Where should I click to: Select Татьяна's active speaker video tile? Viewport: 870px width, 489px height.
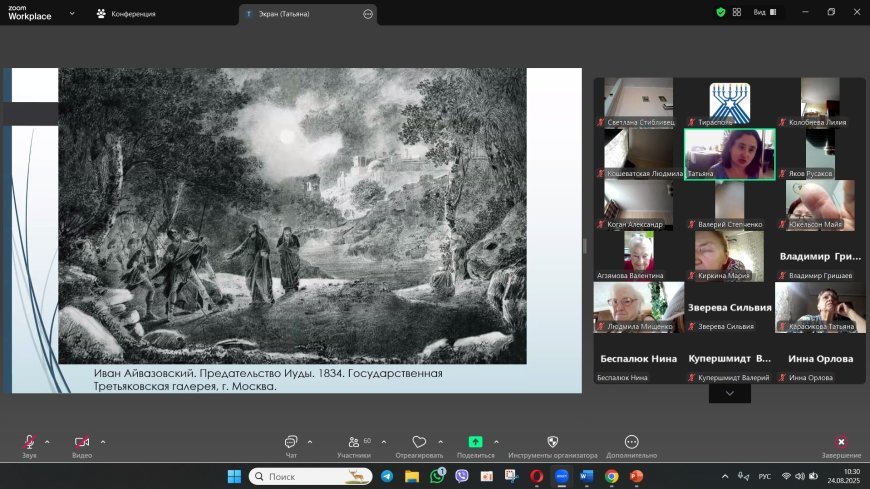pyautogui.click(x=730, y=154)
